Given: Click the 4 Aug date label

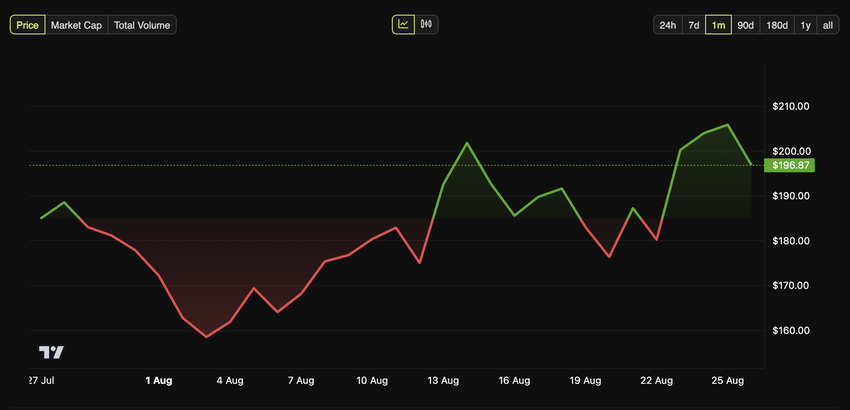Looking at the screenshot, I should click(x=230, y=381).
